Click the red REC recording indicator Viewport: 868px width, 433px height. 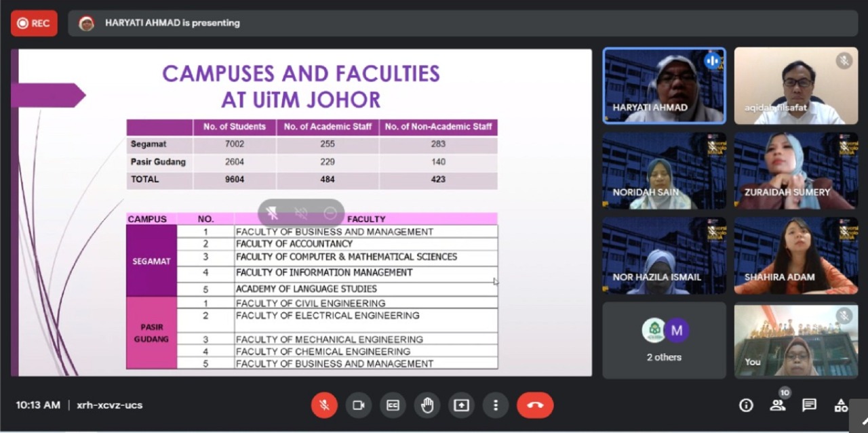(x=34, y=23)
